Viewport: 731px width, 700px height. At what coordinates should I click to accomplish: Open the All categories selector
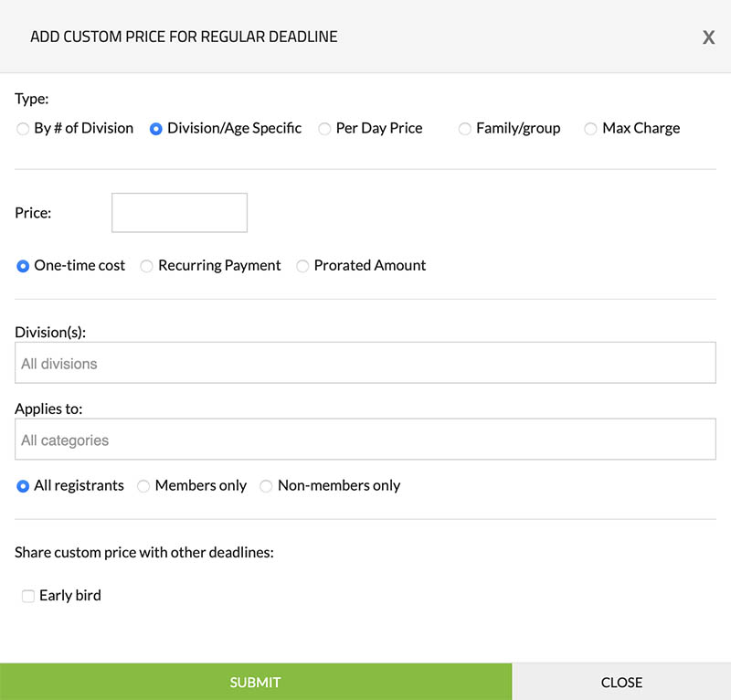(x=365, y=440)
